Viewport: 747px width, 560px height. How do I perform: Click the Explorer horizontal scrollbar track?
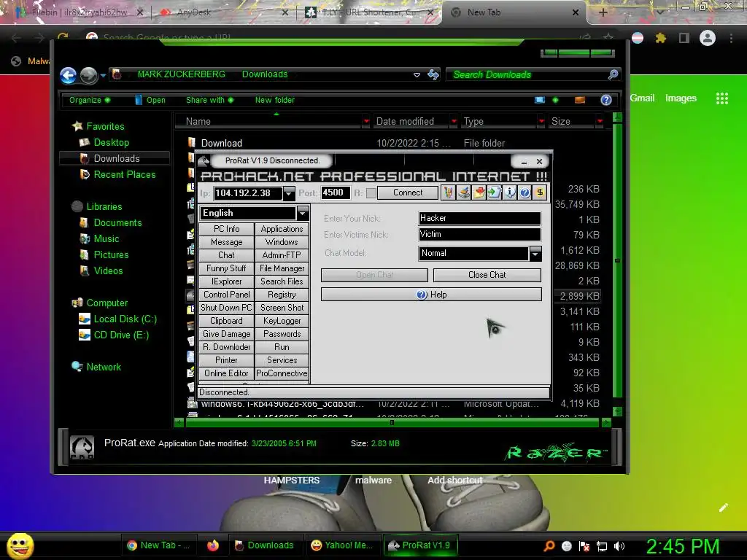point(392,422)
